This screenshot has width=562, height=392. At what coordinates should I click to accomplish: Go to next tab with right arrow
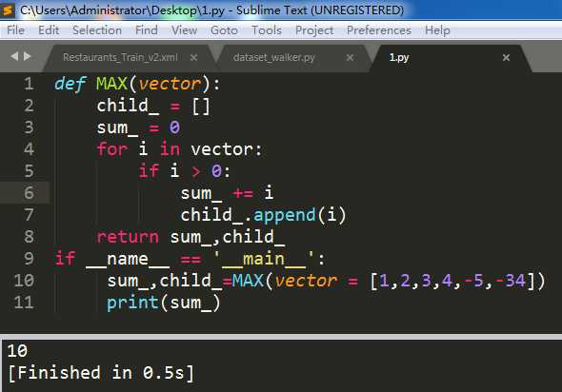click(28, 56)
